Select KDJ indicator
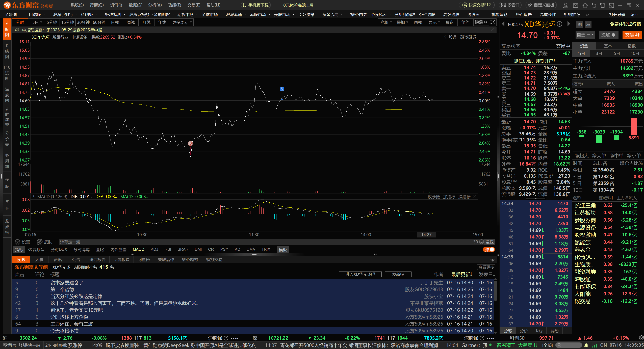Image resolution: width=644 pixels, height=349 pixels. click(154, 249)
